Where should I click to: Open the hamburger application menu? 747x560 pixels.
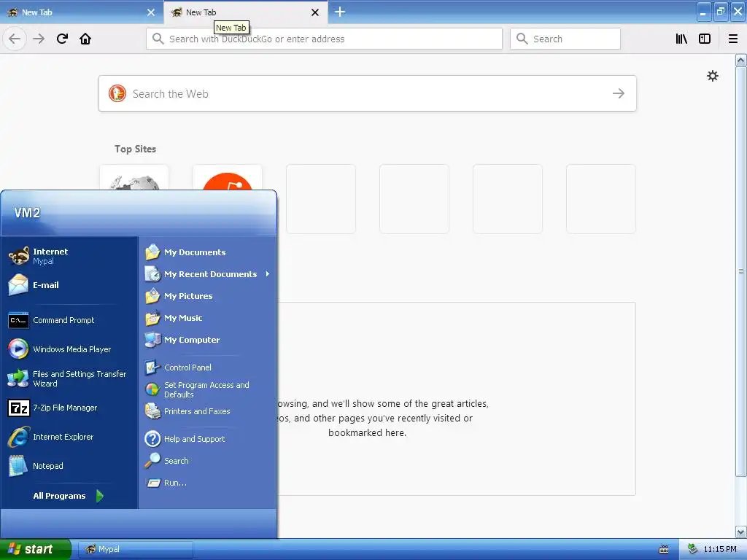[733, 39]
